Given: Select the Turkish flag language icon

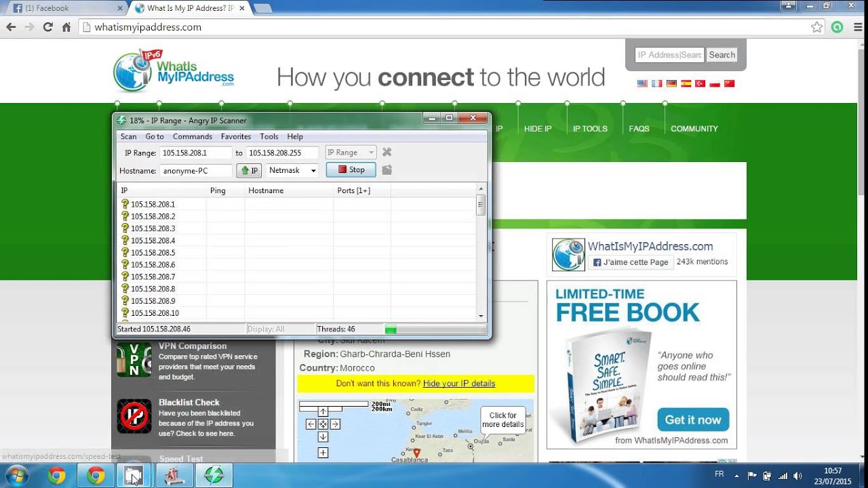Looking at the screenshot, I should (701, 83).
